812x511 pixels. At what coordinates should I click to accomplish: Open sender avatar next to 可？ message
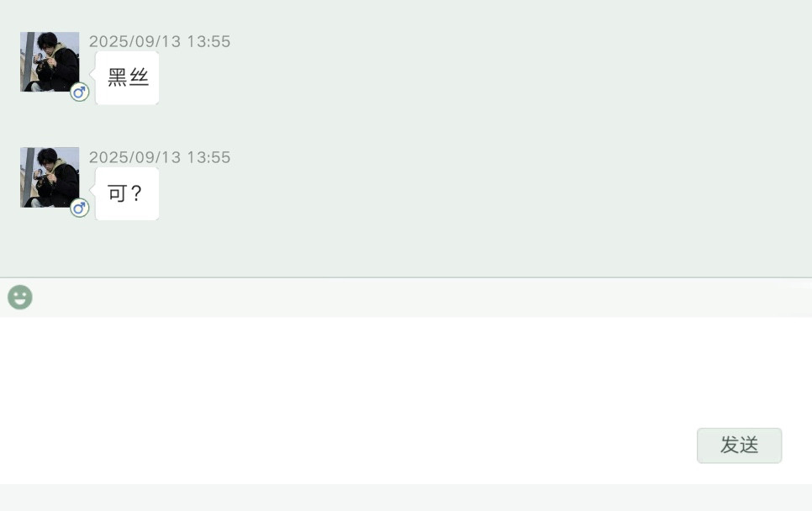[x=50, y=177]
